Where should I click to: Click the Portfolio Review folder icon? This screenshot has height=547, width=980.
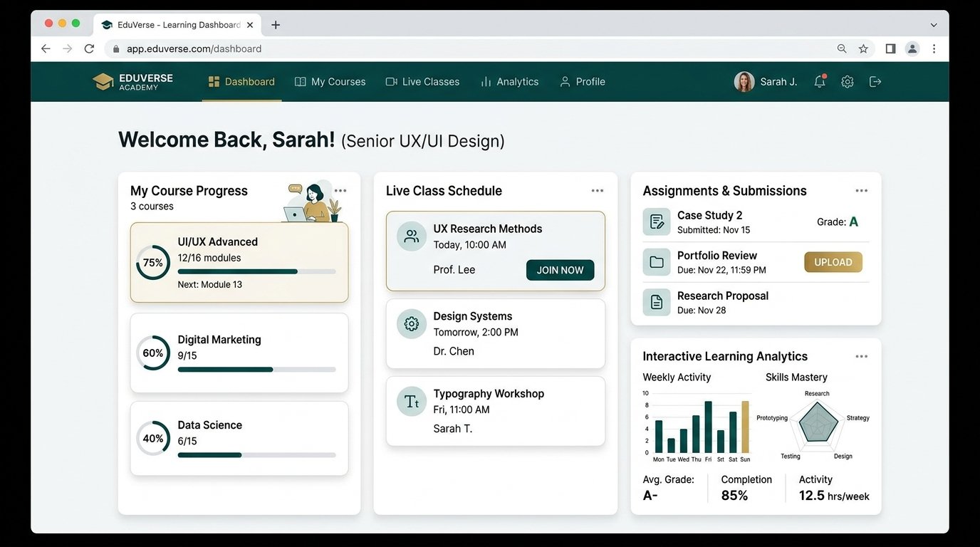point(656,262)
